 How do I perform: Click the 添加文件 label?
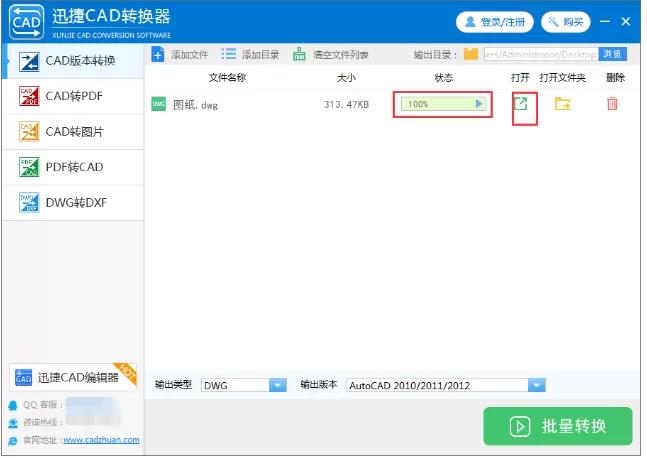[x=189, y=54]
